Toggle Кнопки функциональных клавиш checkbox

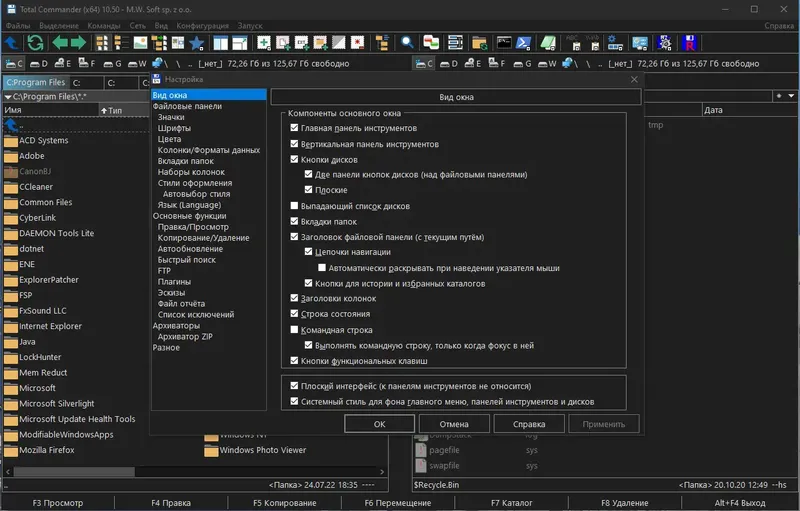tap(294, 360)
